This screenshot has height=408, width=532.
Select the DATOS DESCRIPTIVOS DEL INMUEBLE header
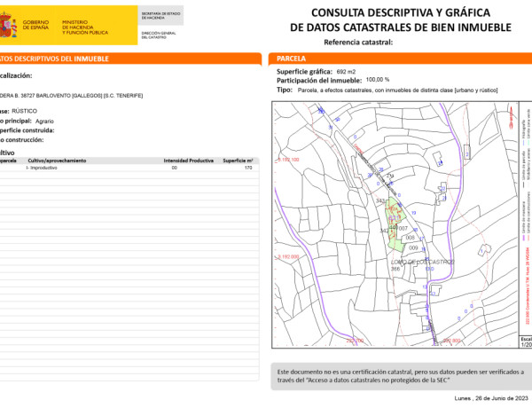[x=55, y=59]
